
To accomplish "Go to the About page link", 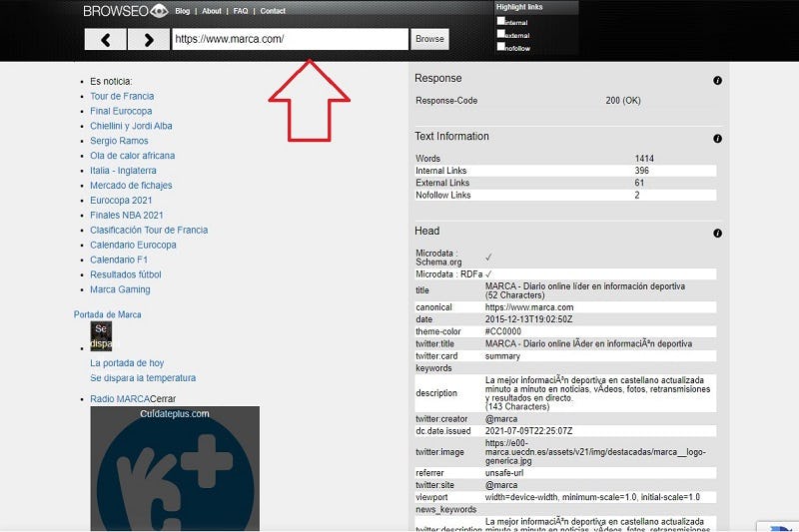I will tap(212, 11).
